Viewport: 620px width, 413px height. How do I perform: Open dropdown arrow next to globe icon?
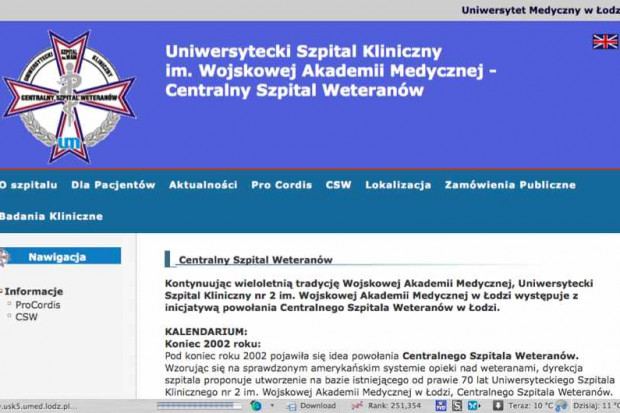pyautogui.click(x=272, y=405)
